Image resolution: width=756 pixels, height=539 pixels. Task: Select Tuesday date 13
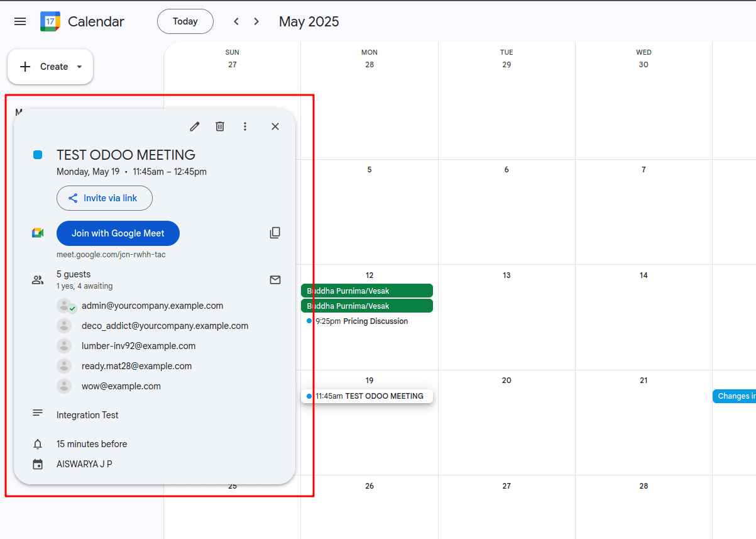point(507,275)
